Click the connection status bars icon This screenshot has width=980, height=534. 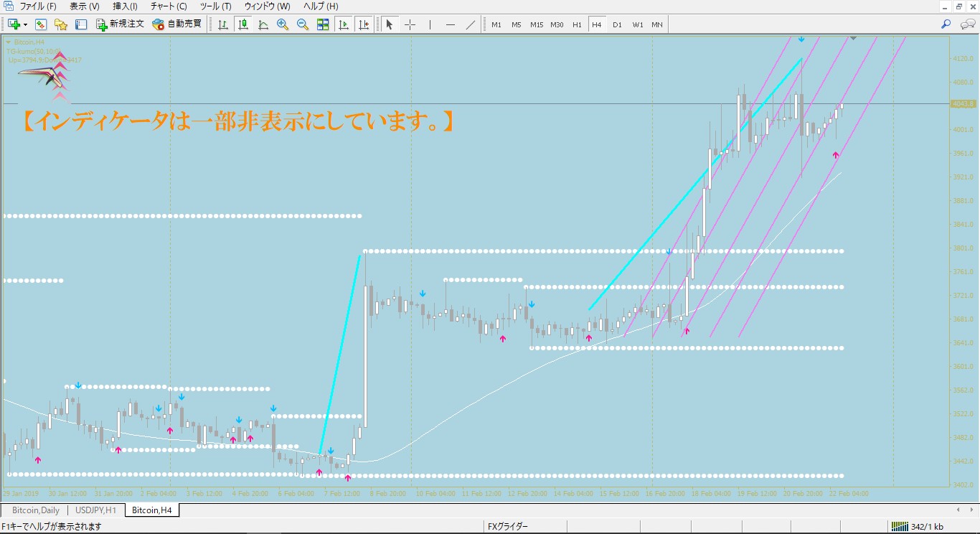[x=898, y=527]
